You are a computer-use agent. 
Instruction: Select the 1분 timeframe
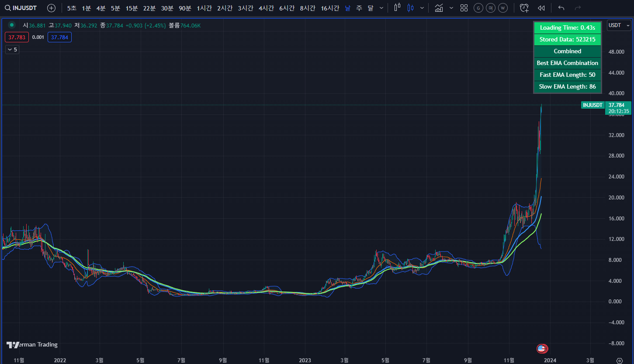click(87, 8)
